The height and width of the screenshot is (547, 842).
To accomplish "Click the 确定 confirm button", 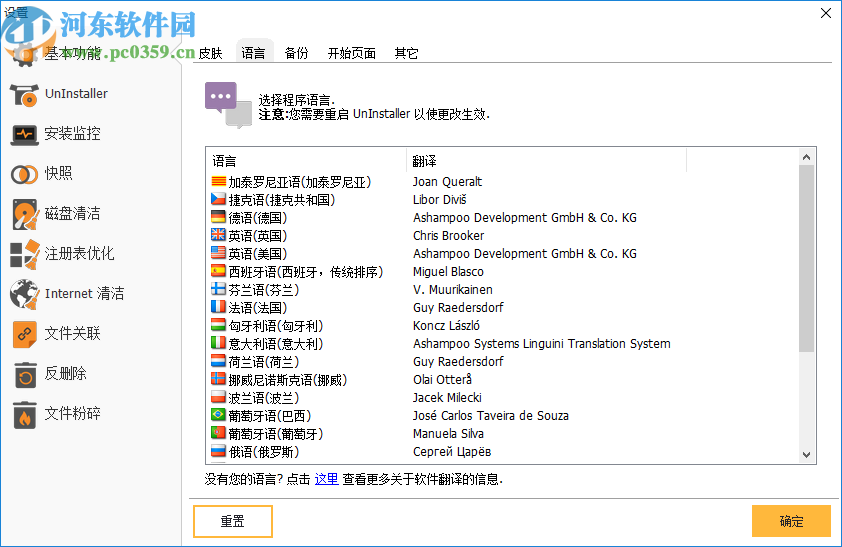I will (x=791, y=521).
